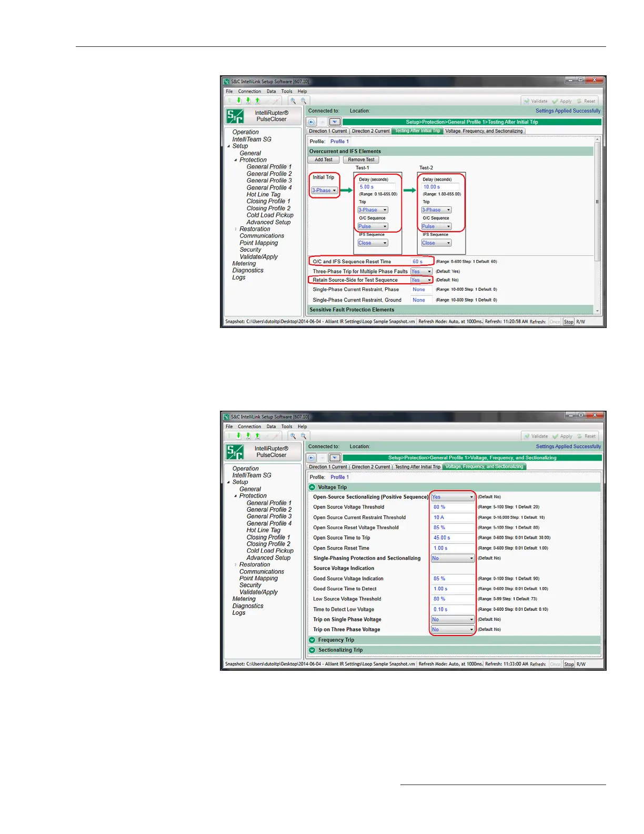This screenshot has width=644, height=834.
Task: Click green up-arrow toolbar icon in Voltage Trip window
Action: (257, 436)
